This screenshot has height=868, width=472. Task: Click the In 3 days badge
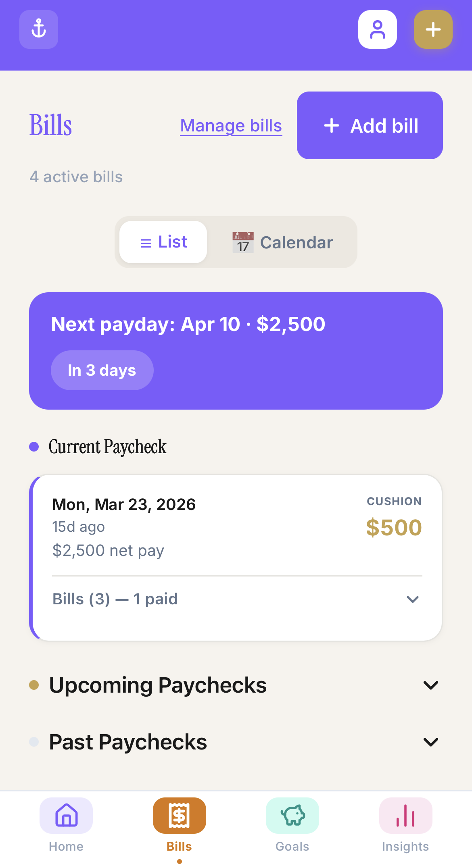pyautogui.click(x=102, y=370)
